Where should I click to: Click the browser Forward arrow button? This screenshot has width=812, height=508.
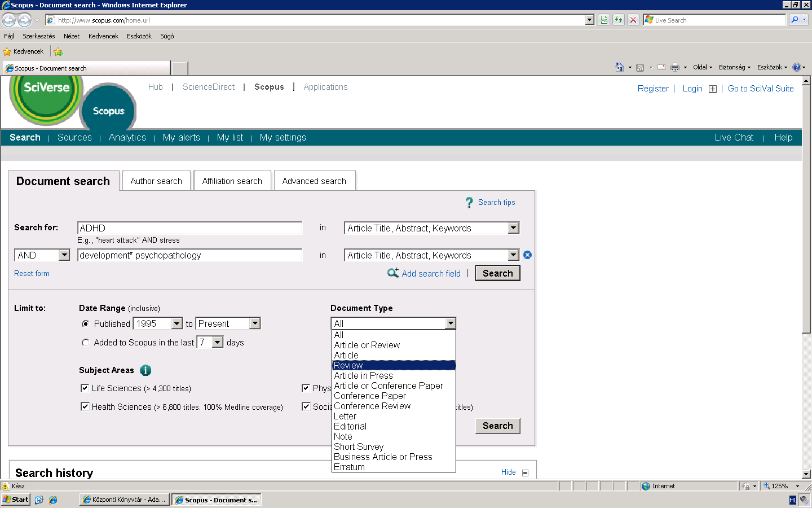pyautogui.click(x=24, y=20)
